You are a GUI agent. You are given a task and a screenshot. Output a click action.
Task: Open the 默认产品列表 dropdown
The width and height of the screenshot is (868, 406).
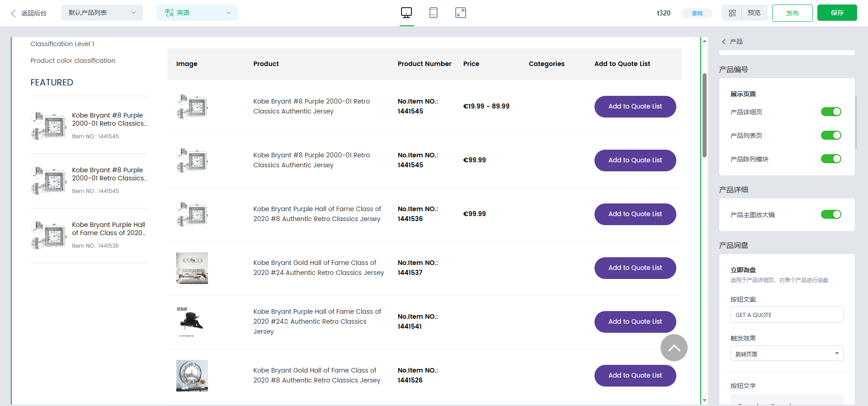(x=102, y=13)
